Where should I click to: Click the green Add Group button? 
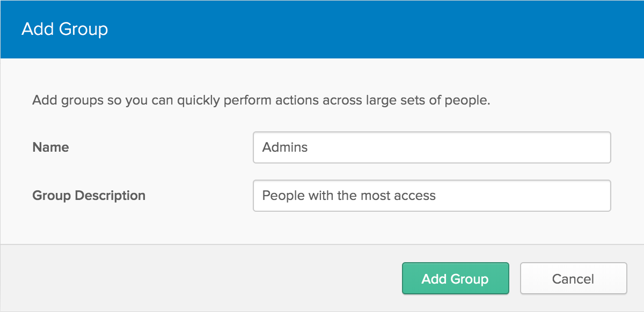(x=455, y=278)
